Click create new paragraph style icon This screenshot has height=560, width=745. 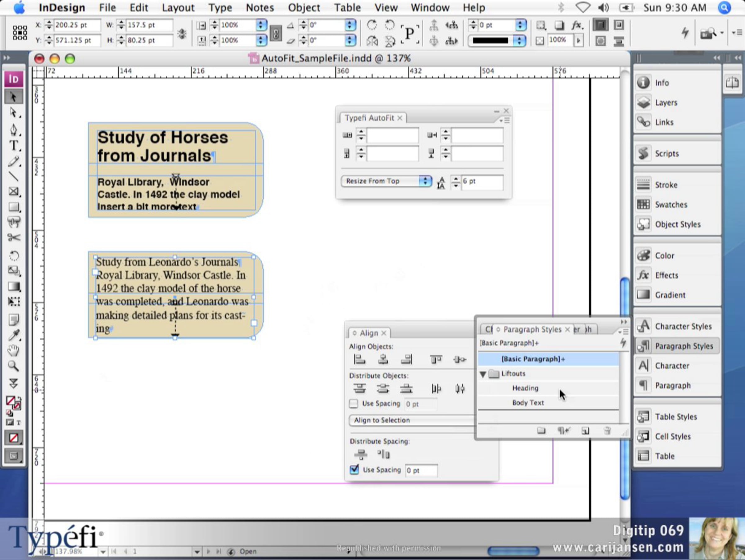[x=585, y=431]
